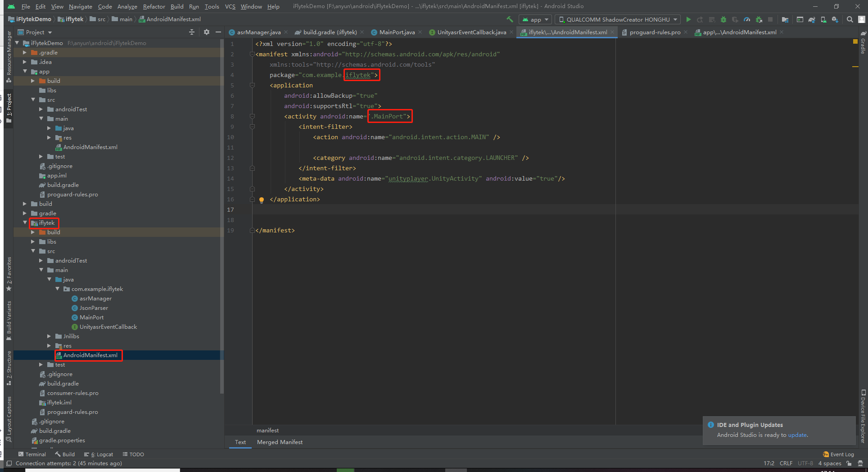Switch to the Merged Manifest tab
Screen dimensions: 868x472
[x=280, y=442]
